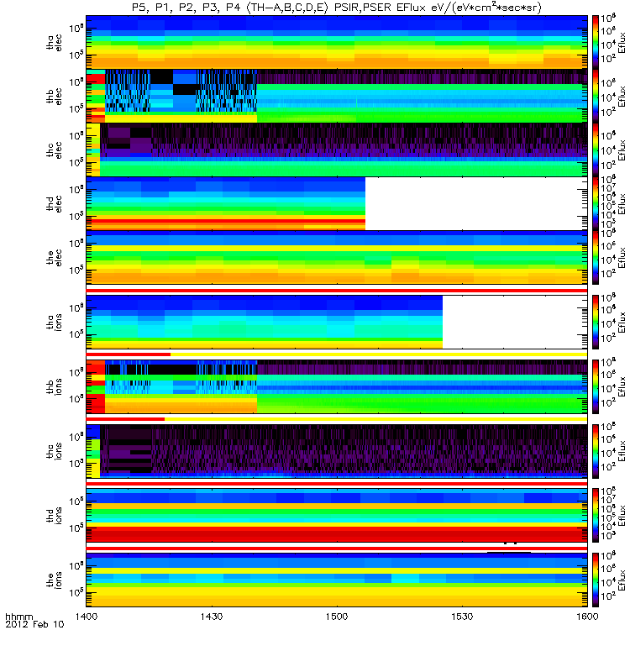Click the the ions color bar

(596, 580)
